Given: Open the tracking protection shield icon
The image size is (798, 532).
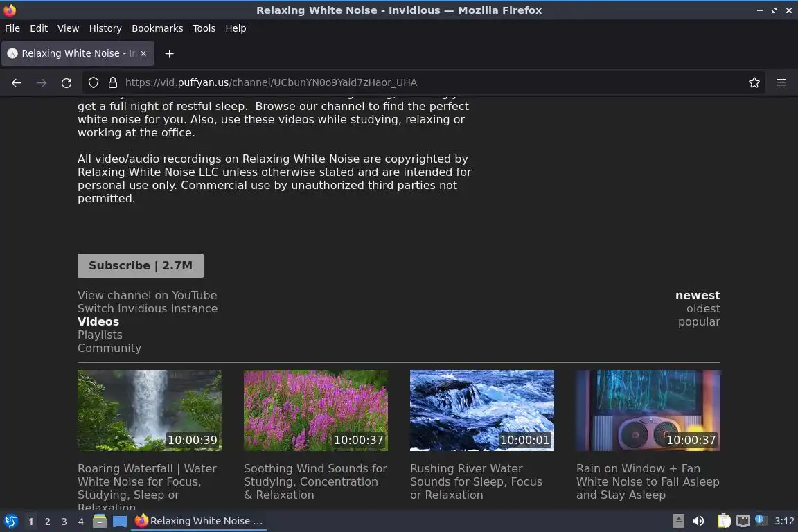Looking at the screenshot, I should 93,82.
